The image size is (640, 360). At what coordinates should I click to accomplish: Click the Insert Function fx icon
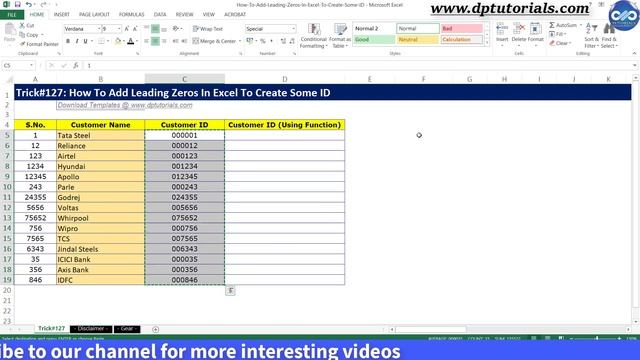(76, 65)
